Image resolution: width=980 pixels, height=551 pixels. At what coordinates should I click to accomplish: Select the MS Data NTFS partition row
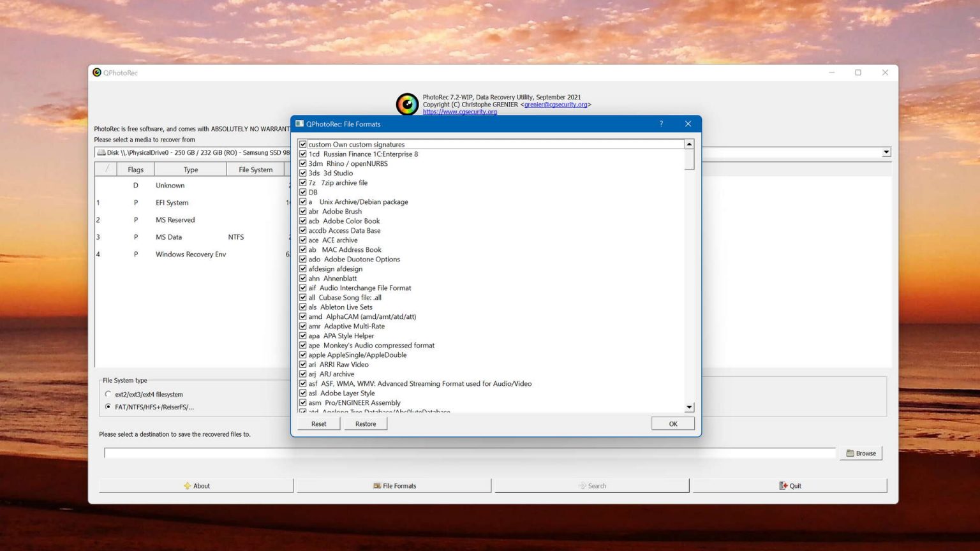click(x=191, y=237)
